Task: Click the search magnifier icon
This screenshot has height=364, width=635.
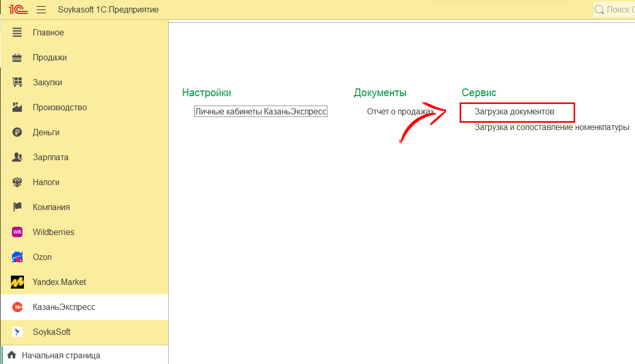Action: pos(599,10)
